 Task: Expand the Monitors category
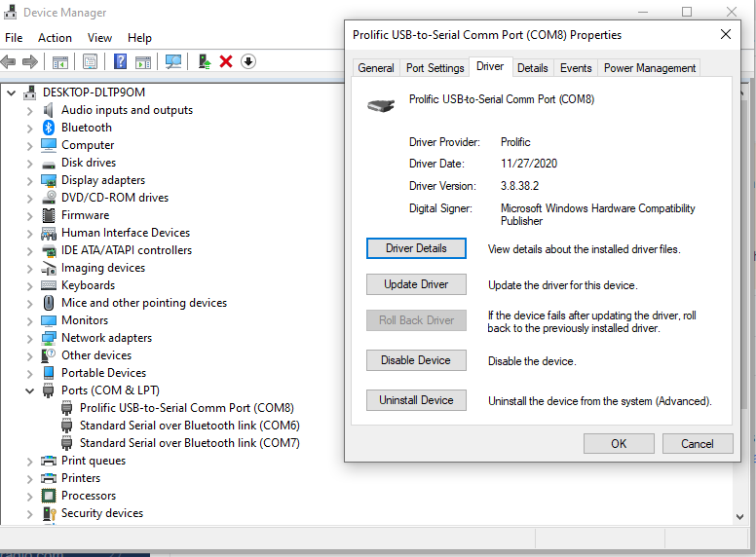pos(30,321)
